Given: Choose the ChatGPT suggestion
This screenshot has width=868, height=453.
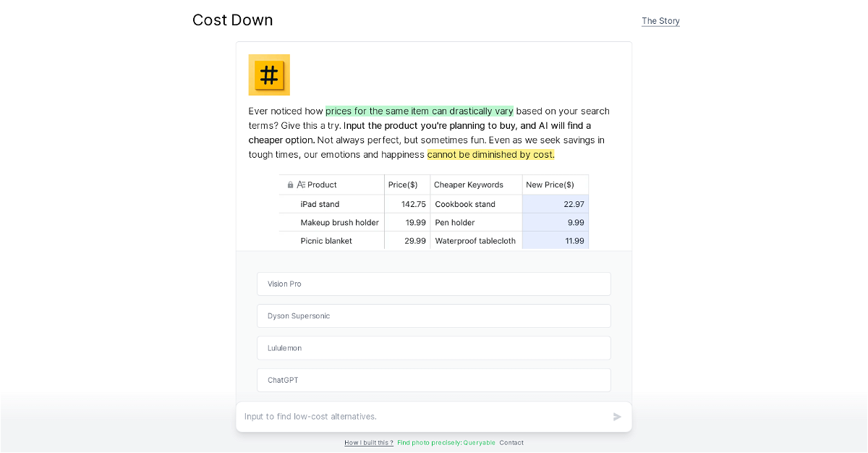Looking at the screenshot, I should pyautogui.click(x=433, y=380).
